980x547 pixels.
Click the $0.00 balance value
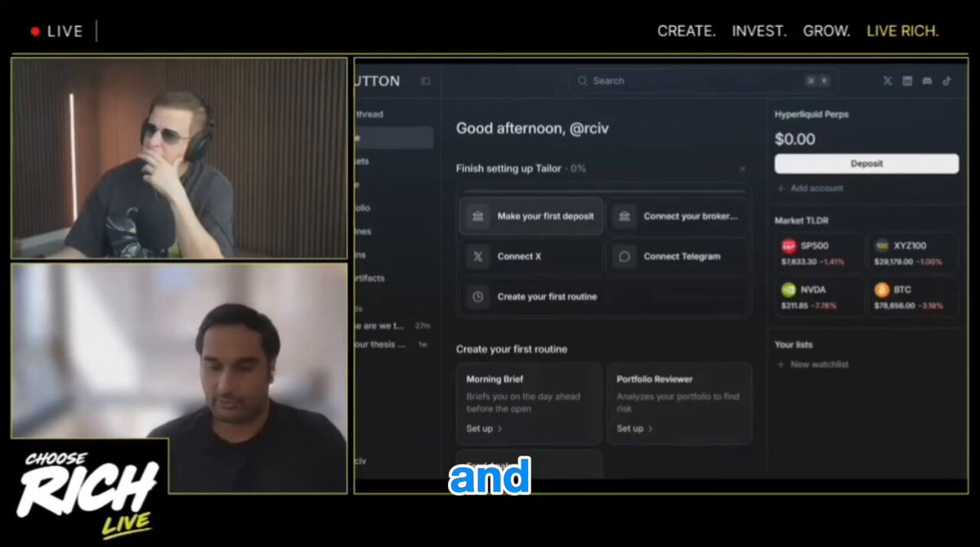[795, 139]
